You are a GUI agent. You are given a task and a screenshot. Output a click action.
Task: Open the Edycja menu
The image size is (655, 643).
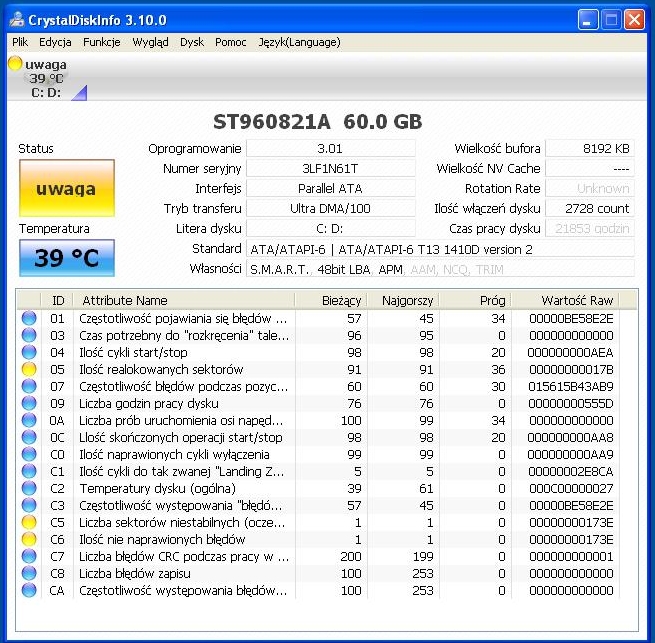(55, 42)
